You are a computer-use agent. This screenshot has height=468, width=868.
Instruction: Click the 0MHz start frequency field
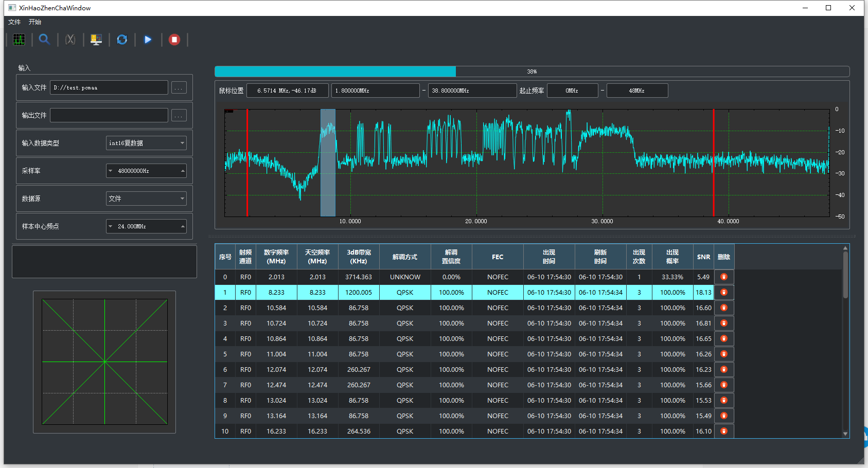tap(572, 91)
